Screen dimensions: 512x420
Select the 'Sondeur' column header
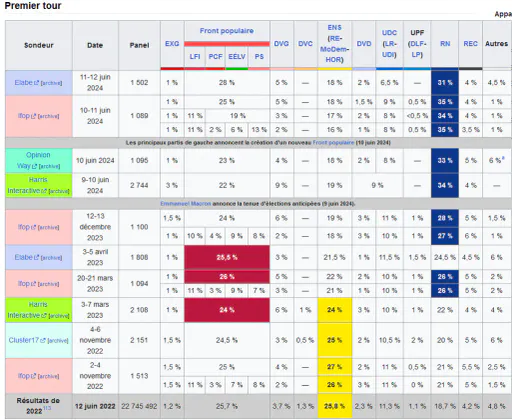(x=39, y=45)
